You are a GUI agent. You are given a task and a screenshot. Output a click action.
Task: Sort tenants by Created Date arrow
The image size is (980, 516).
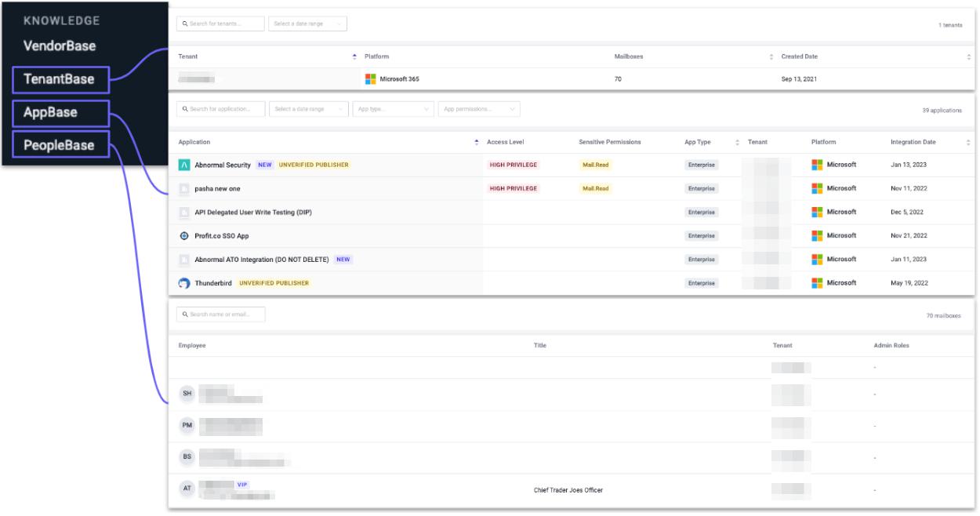pyautogui.click(x=969, y=56)
